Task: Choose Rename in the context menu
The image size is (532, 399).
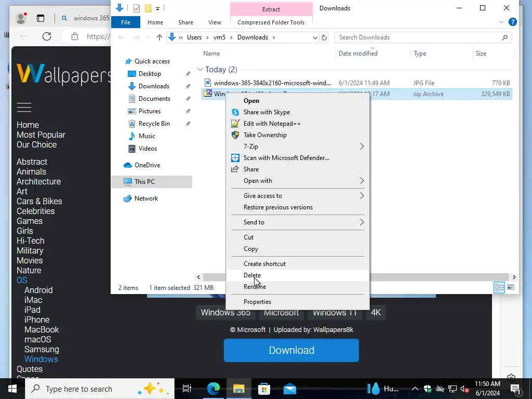Action: pos(298,287)
